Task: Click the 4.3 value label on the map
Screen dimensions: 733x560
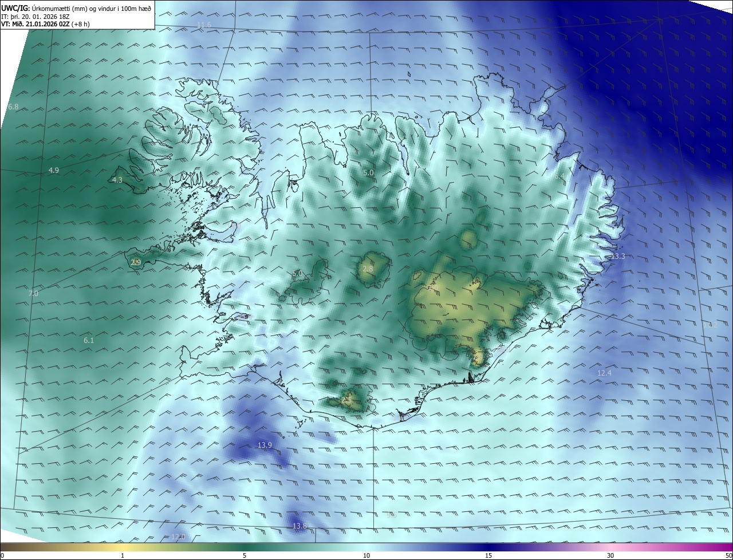Action: coord(117,180)
